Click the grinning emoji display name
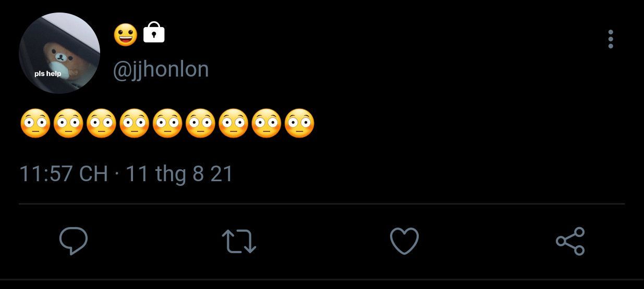644x289 pixels. coord(126,34)
